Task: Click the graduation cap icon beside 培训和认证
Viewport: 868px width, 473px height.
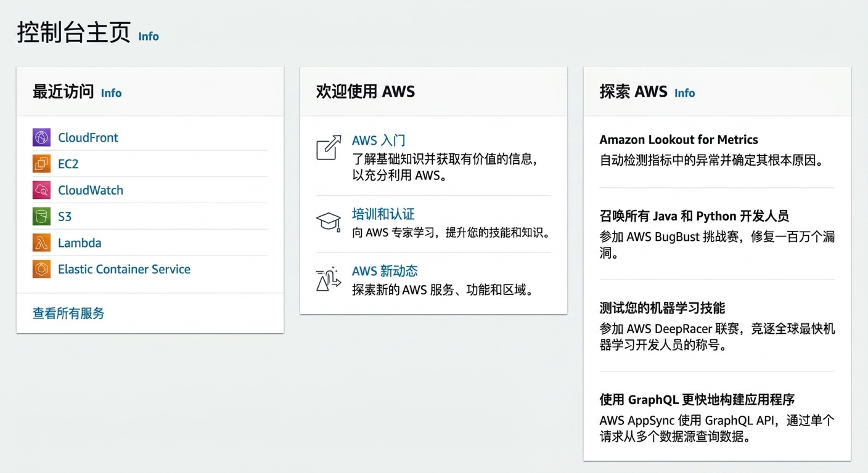Action: coord(329,222)
